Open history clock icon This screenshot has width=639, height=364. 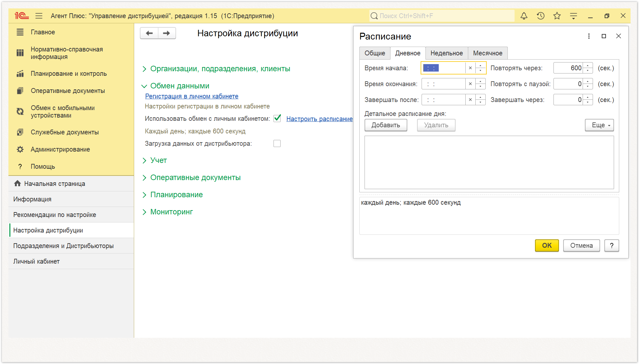540,16
